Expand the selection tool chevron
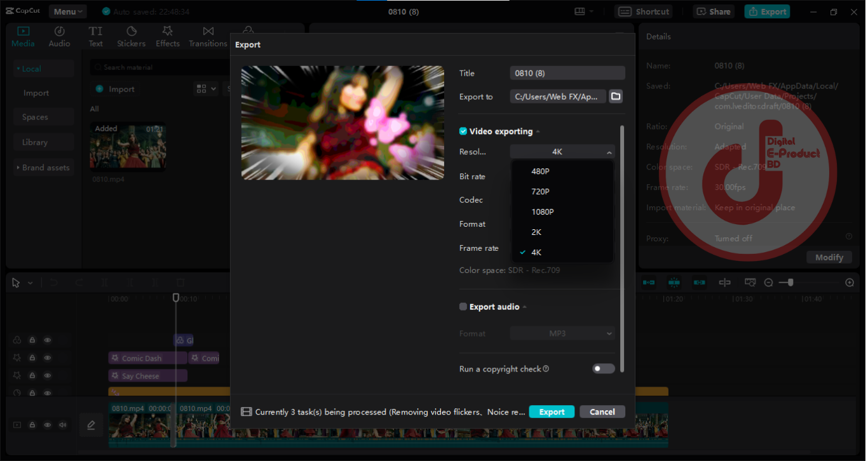This screenshot has width=868, height=461. (x=30, y=283)
